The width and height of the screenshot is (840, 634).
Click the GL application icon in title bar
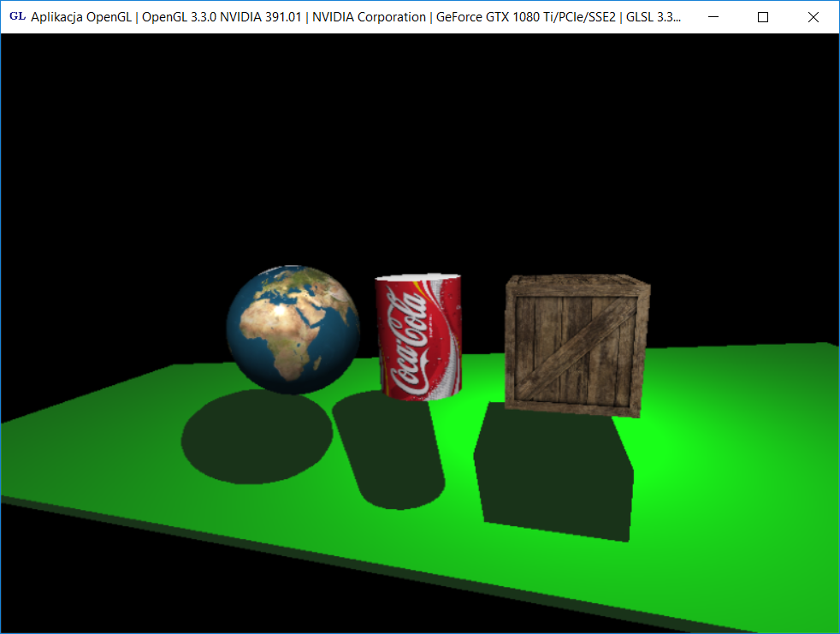tap(16, 17)
